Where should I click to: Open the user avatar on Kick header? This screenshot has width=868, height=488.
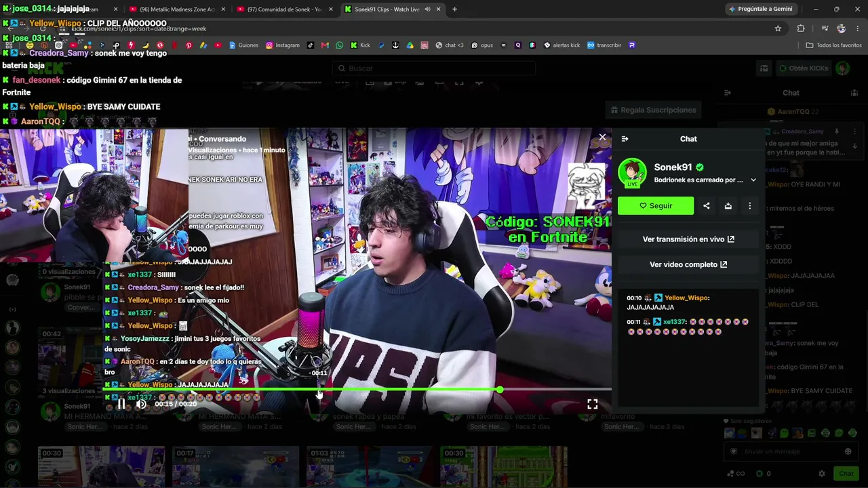(843, 68)
